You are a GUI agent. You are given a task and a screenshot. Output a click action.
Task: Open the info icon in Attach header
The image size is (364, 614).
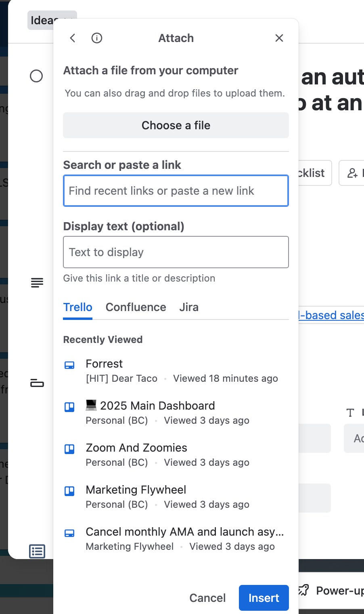(97, 38)
